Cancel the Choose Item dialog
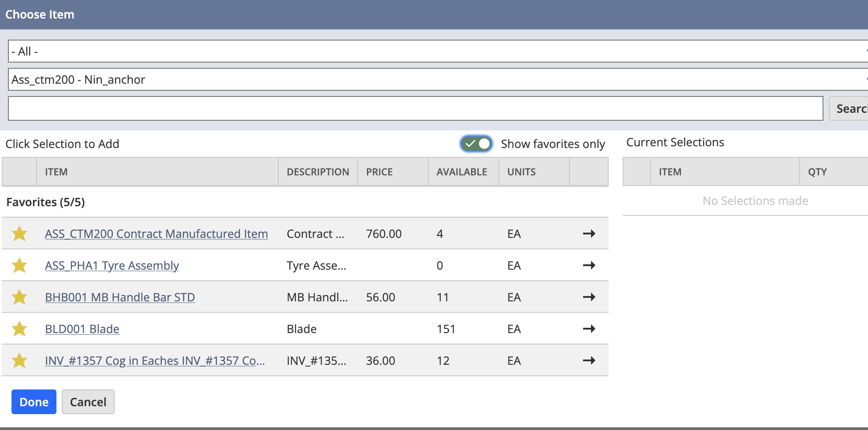This screenshot has height=430, width=868. coord(88,402)
